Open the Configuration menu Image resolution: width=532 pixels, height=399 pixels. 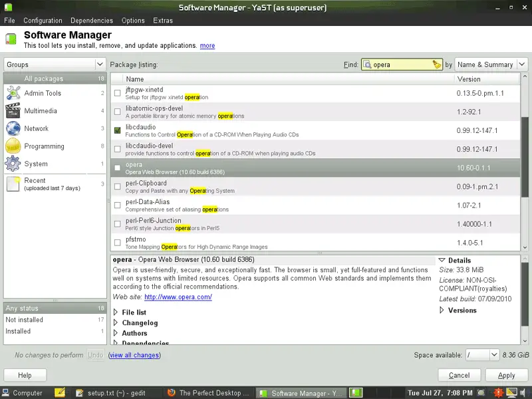coord(43,21)
